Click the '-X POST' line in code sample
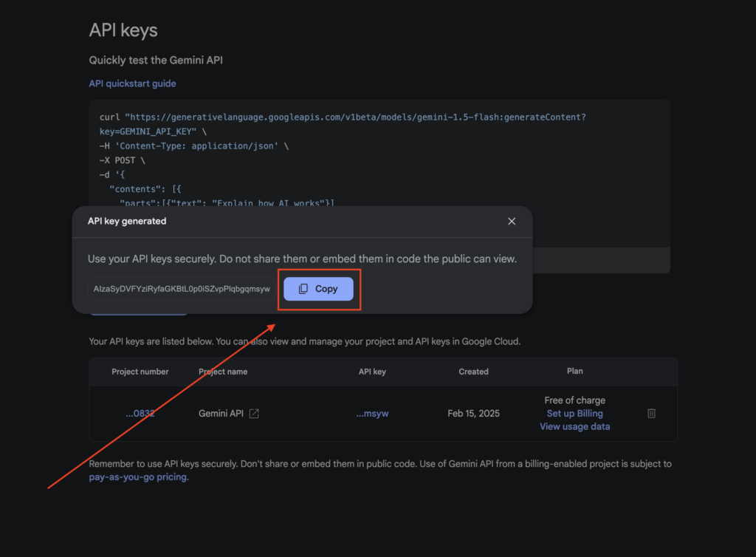This screenshot has height=557, width=756. click(122, 160)
